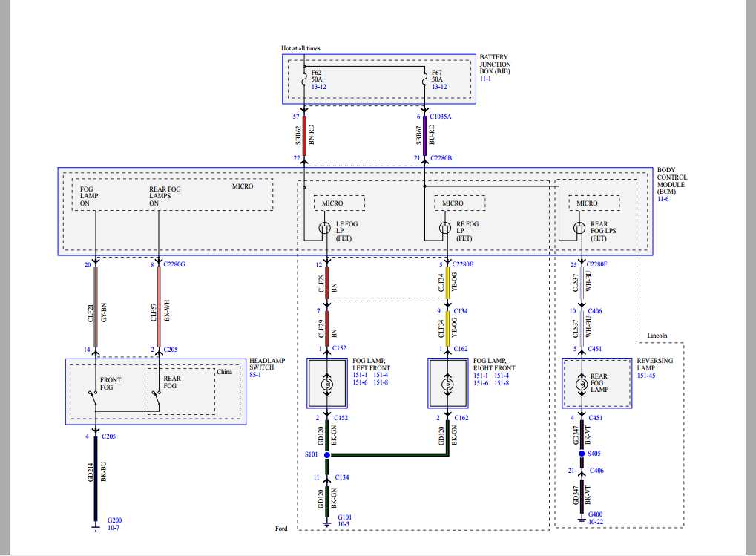Click the 'HEADLAMP SWITCH' title text
The image size is (756, 556).
pyautogui.click(x=267, y=364)
